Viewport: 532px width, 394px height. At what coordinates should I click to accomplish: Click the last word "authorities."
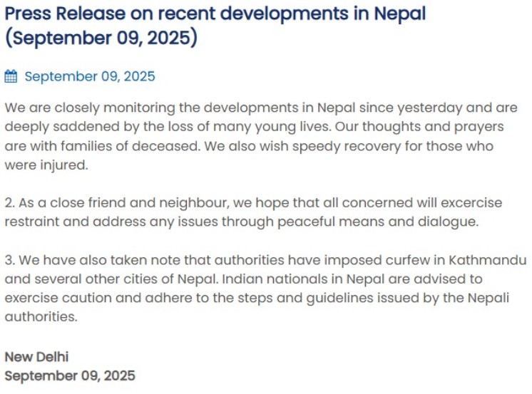(41, 316)
